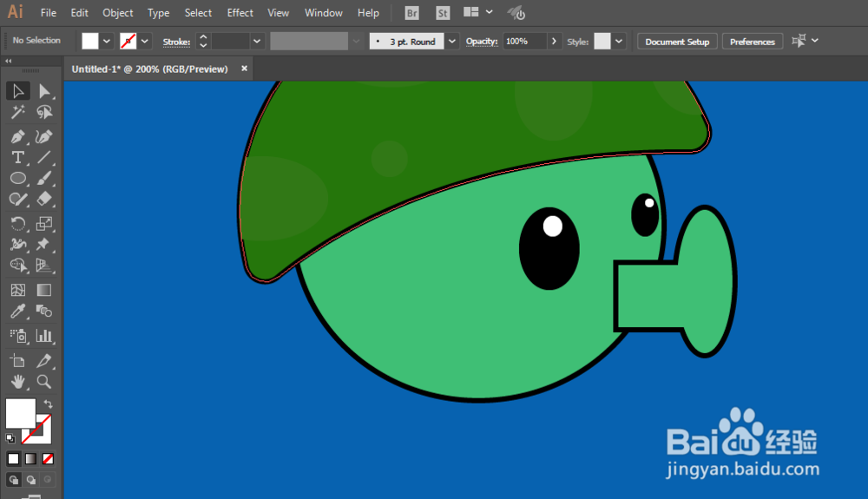The image size is (868, 499).
Task: Select the Type tool
Action: (x=17, y=158)
